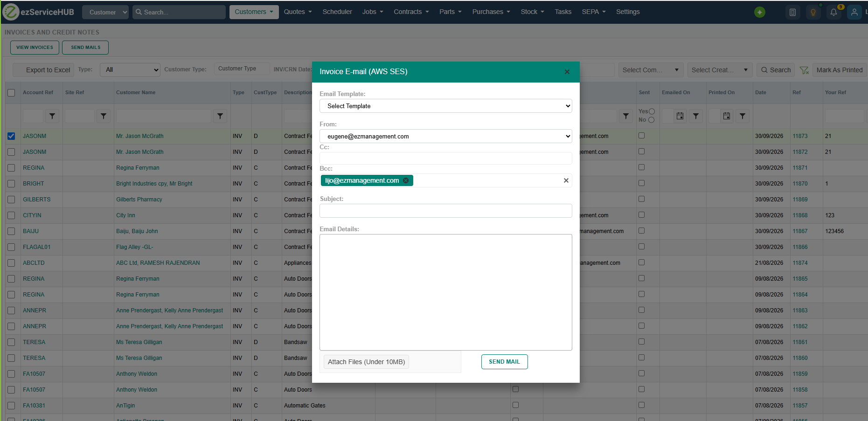
Task: Remove lijo@ezmanagement.com tag from Bcc
Action: click(x=406, y=180)
